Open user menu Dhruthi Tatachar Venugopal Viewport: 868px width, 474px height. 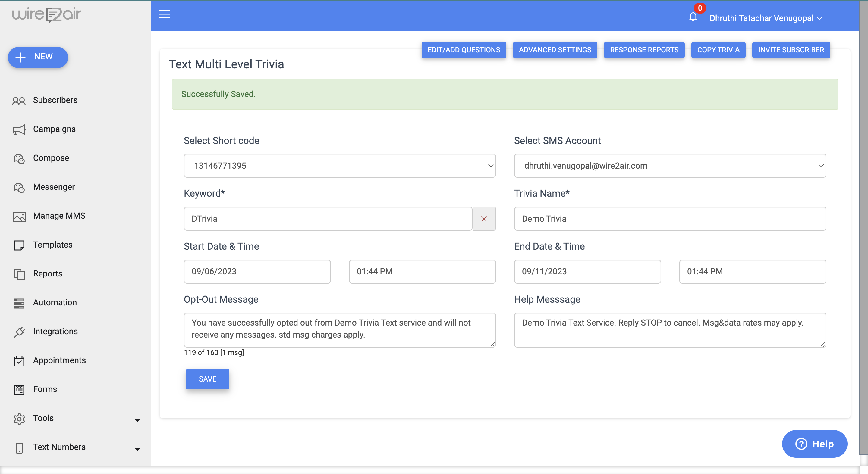tap(766, 18)
